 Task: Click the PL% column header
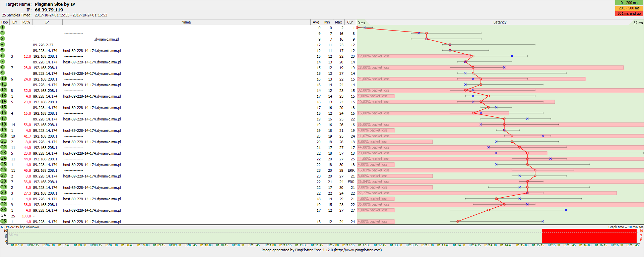(26, 22)
